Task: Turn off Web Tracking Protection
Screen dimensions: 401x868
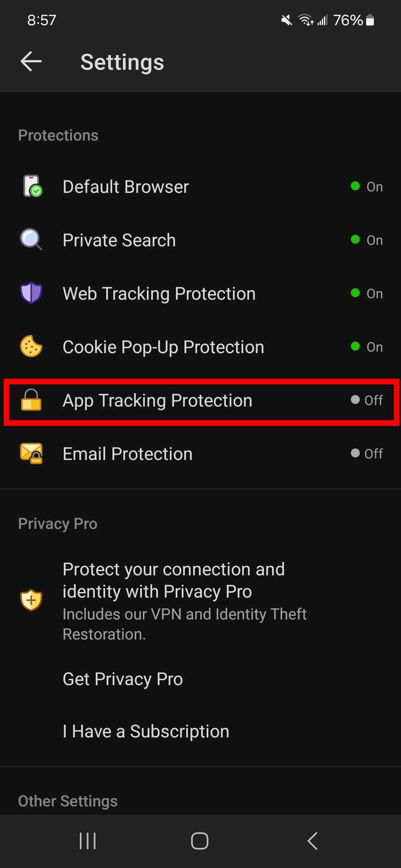Action: click(200, 293)
